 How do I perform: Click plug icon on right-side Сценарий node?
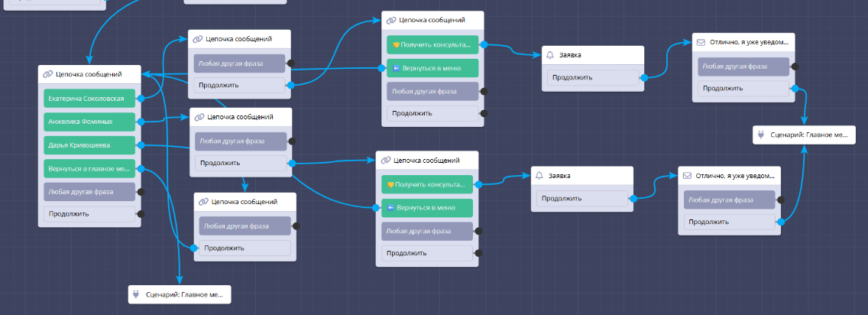tap(760, 135)
